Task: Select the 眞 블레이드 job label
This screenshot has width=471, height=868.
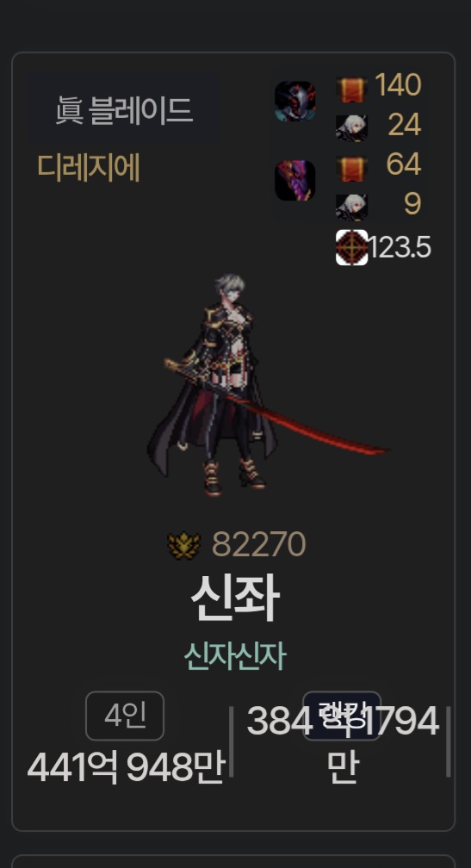Action: (x=123, y=109)
